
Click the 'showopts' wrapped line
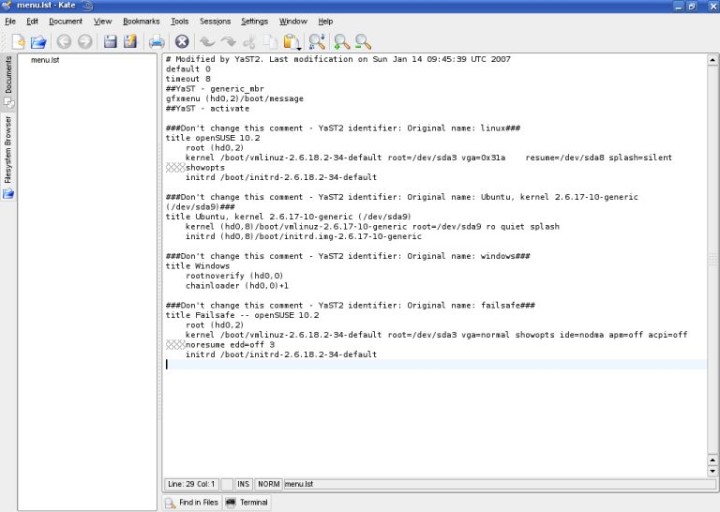[205, 168]
